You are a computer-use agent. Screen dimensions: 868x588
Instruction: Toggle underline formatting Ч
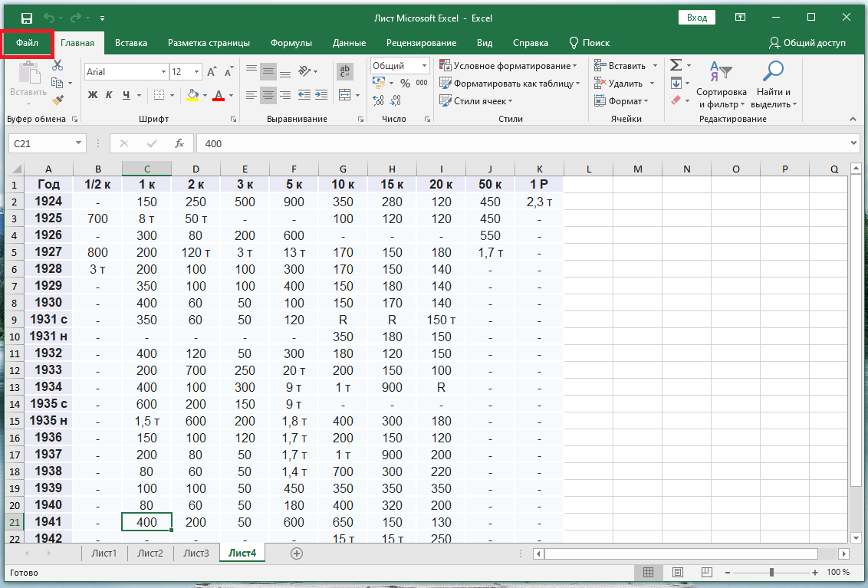[127, 95]
